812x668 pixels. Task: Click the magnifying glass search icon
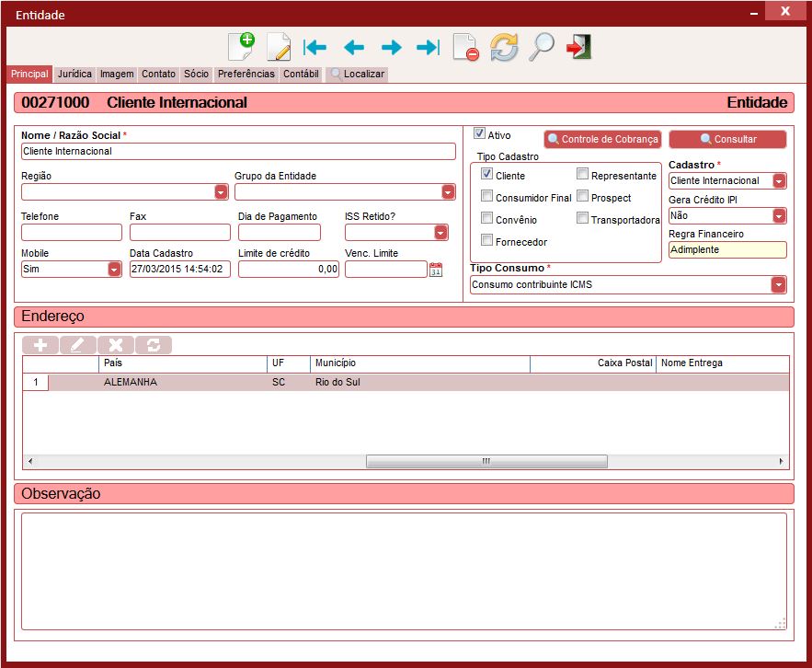point(542,47)
